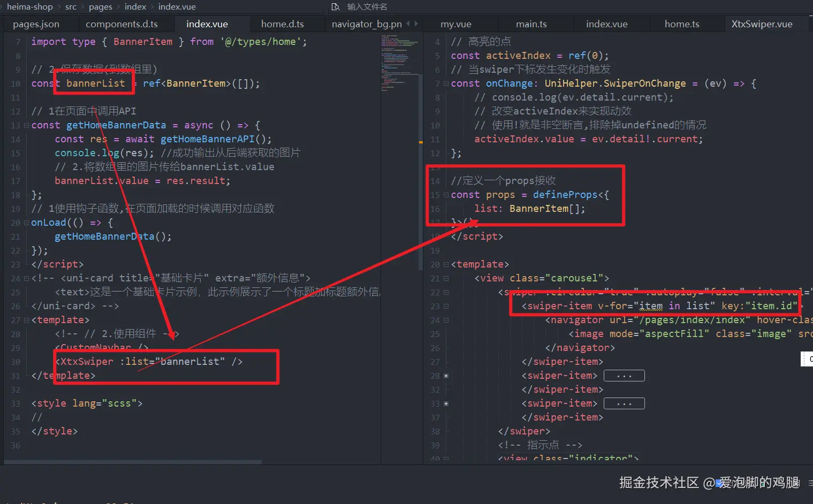Click 'activeIndex' declaration on right line 5

tap(518, 56)
